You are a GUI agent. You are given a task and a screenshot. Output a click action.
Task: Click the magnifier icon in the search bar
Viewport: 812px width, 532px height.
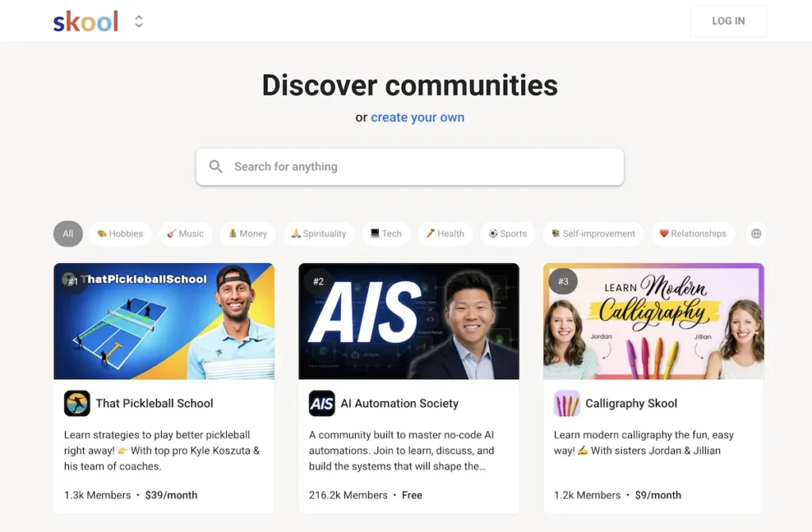click(x=216, y=166)
